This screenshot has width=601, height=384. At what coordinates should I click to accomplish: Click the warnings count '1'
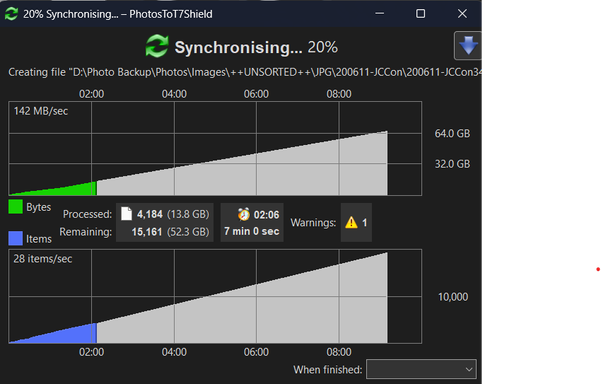point(365,222)
